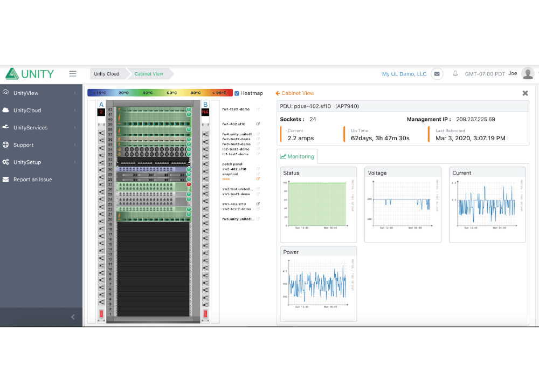Screen dimensions: 539x392
Task: Click red power switch on PDU B
Action: [x=205, y=314]
